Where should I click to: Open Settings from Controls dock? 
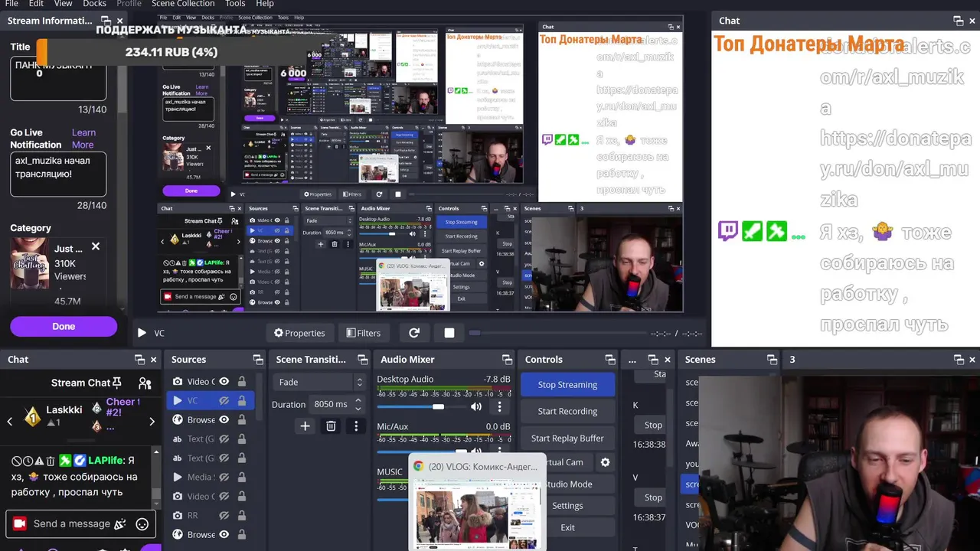click(567, 505)
